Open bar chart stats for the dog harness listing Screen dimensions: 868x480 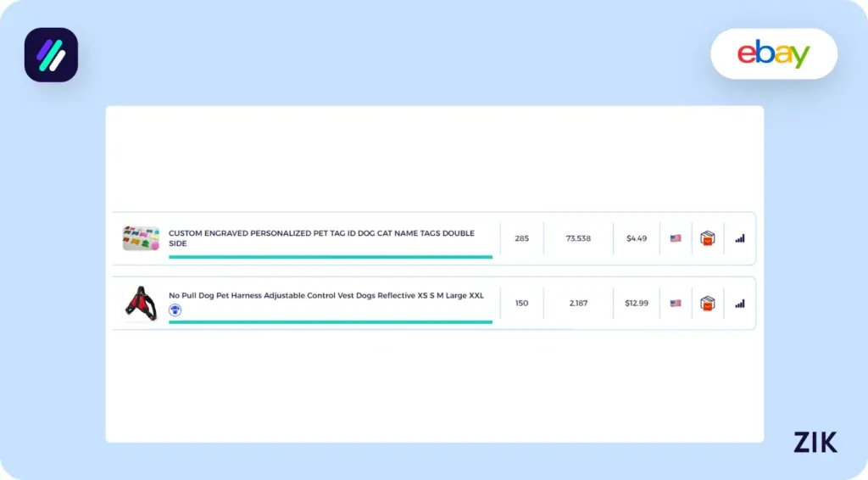[x=740, y=303]
